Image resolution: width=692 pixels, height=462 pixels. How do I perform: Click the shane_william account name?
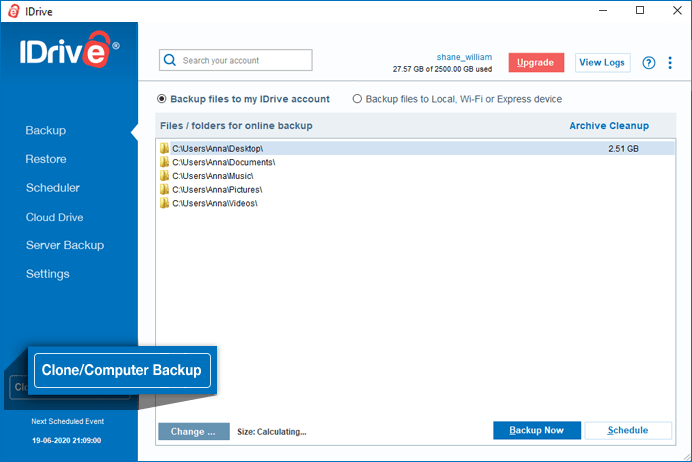(x=464, y=57)
